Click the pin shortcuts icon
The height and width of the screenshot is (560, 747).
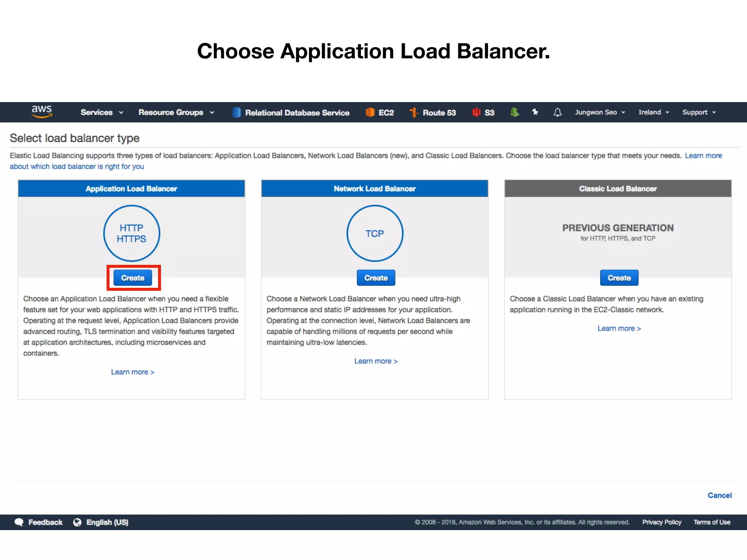(535, 112)
